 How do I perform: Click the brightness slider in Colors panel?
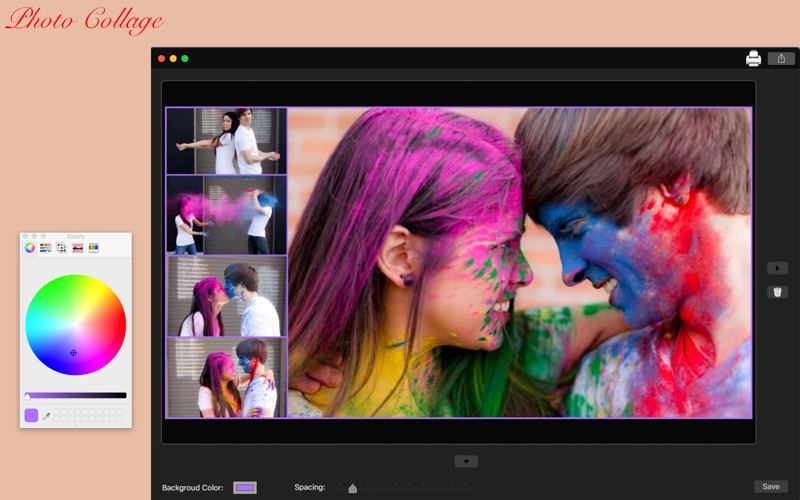click(x=76, y=395)
